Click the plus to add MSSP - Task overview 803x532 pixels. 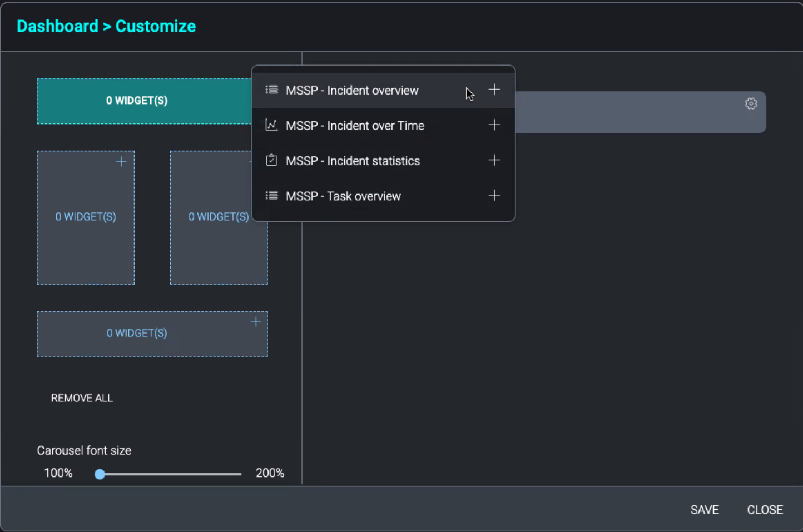point(494,195)
